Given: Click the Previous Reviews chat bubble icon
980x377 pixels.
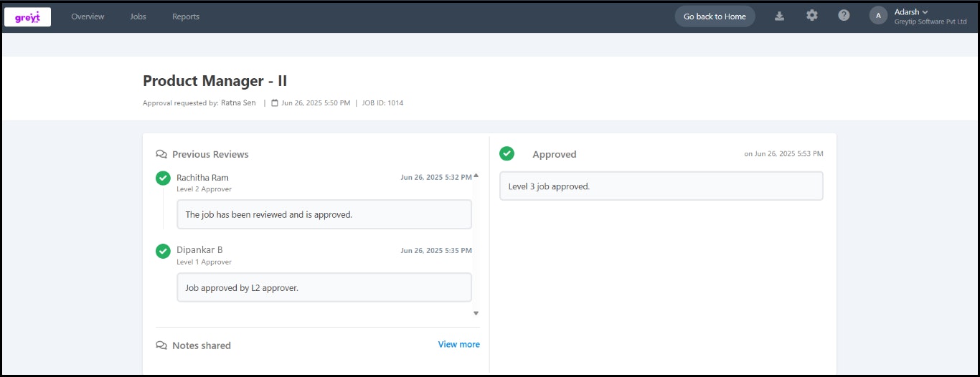Looking at the screenshot, I should pyautogui.click(x=161, y=154).
